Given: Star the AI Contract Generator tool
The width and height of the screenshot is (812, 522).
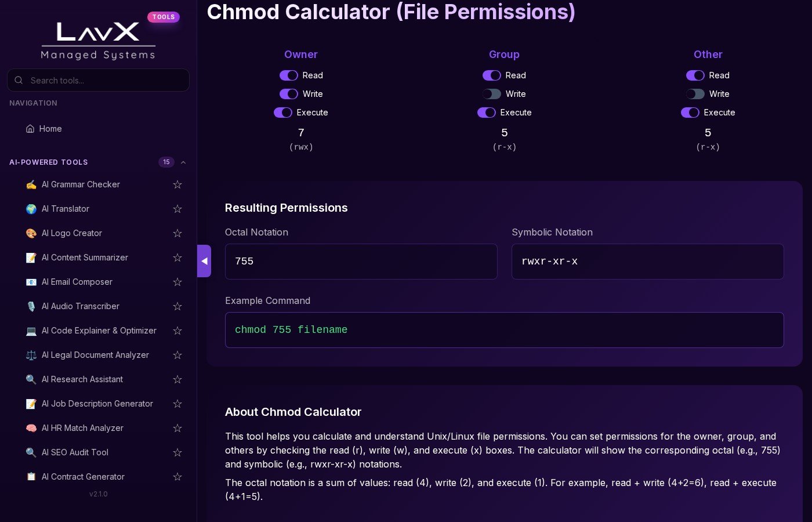Looking at the screenshot, I should 177,477.
